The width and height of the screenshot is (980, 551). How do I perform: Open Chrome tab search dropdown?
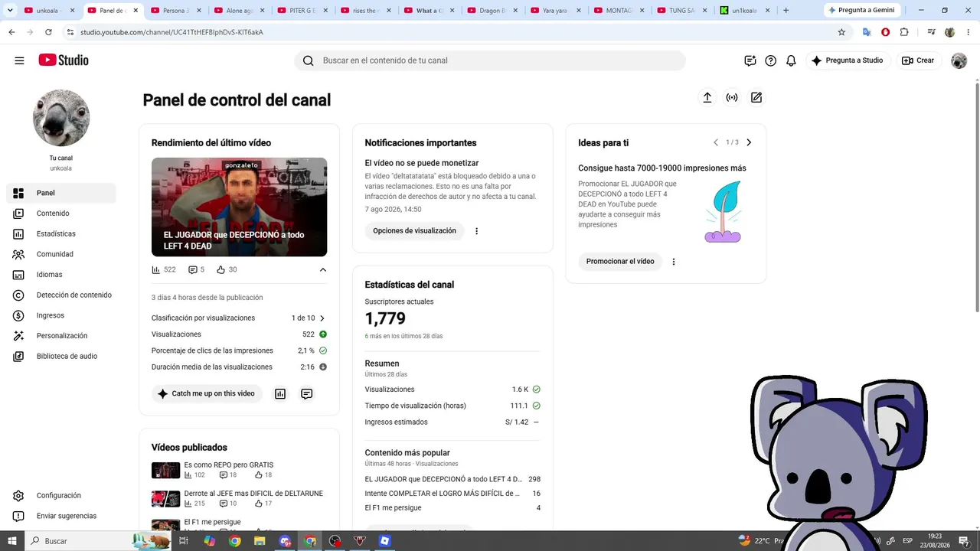click(x=10, y=11)
